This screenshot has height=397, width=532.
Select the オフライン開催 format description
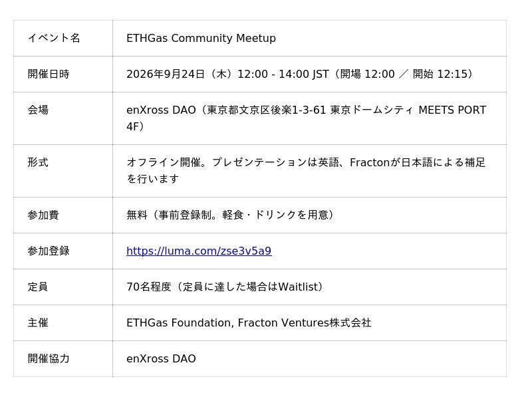(306, 171)
